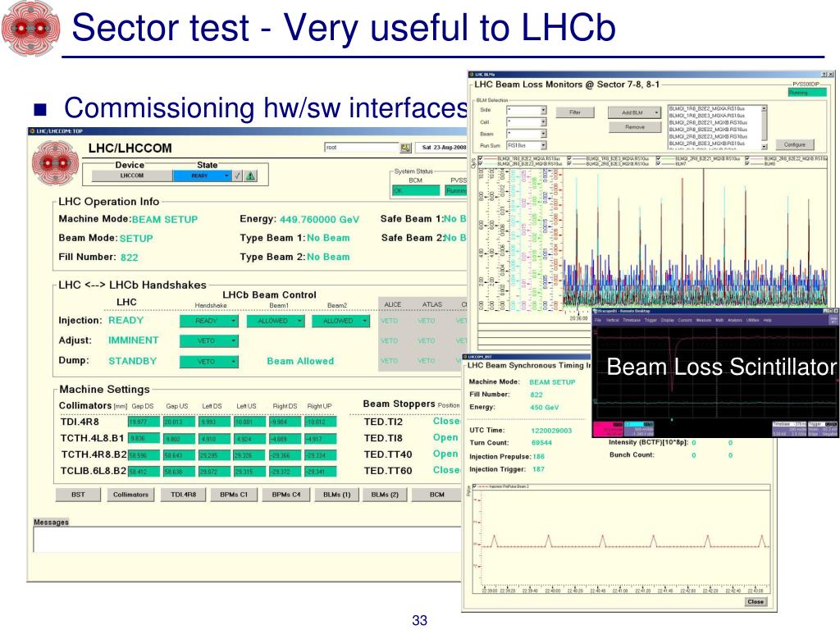Click the LHC magnet logo in LHCCOM panel
This screenshot has width=840, height=630.
(x=55, y=163)
